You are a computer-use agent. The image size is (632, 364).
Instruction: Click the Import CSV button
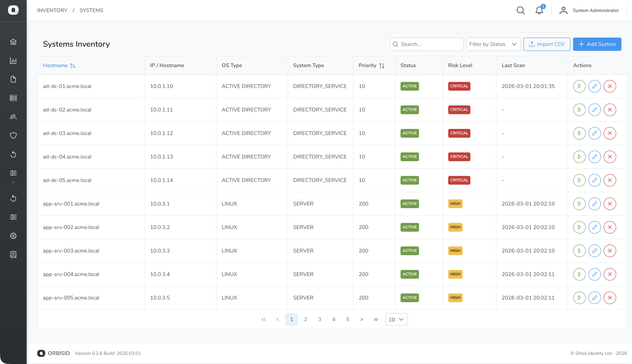tap(546, 44)
